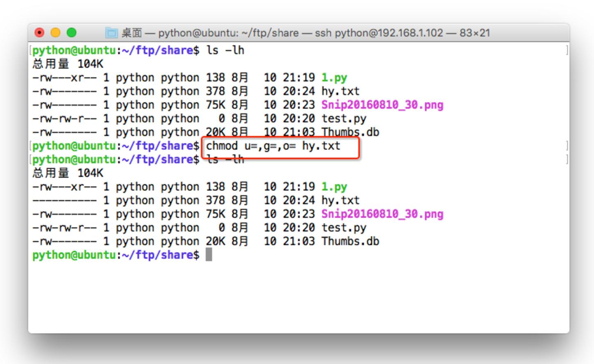Click the all-dashes permission string for hy.txt

coord(65,201)
